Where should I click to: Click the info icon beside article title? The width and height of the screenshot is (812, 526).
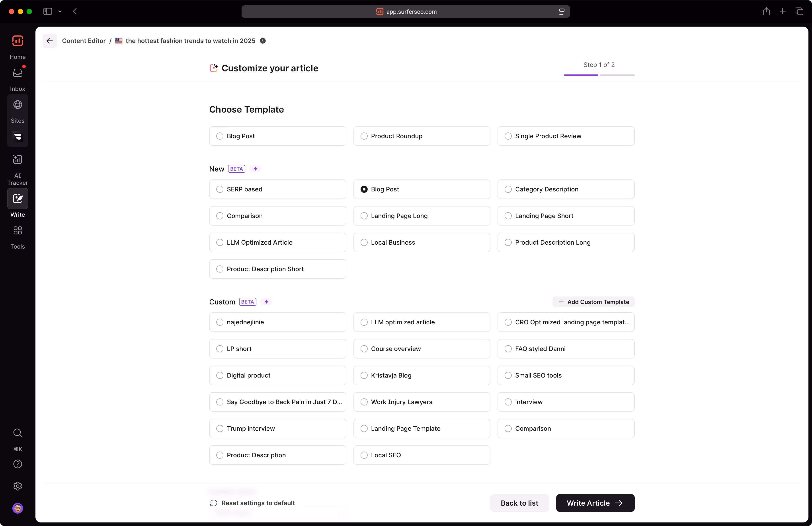click(263, 41)
